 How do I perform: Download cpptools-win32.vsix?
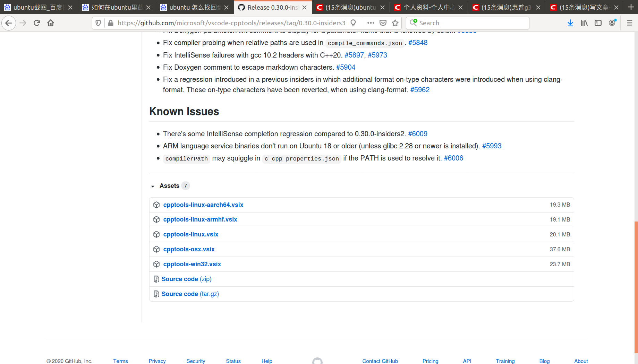tap(192, 264)
